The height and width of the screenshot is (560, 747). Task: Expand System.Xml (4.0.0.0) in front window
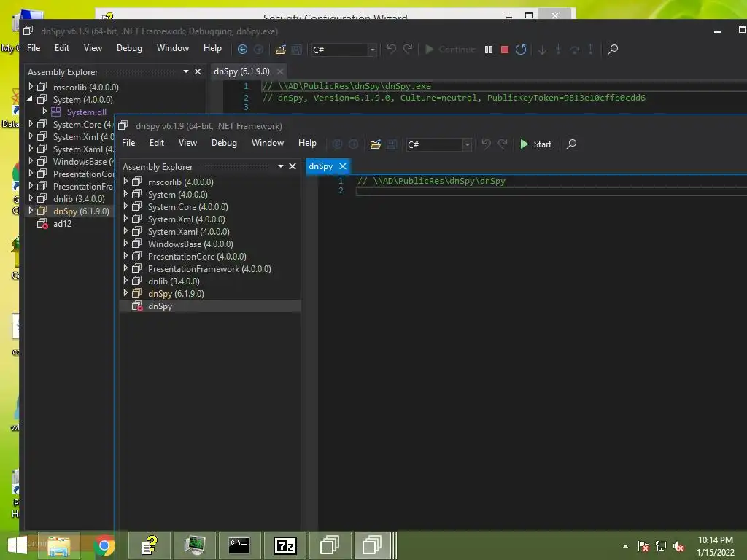[x=125, y=219]
